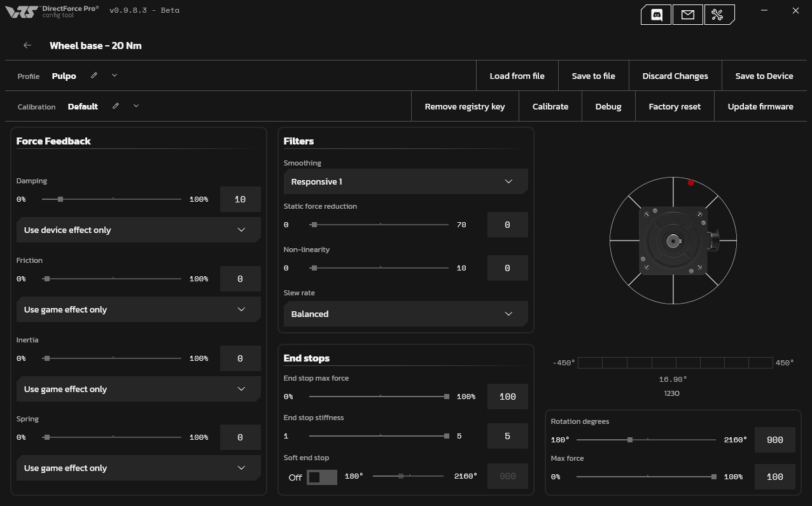Expand the Pulpo profile chevron
Image resolution: width=812 pixels, height=506 pixels.
(x=115, y=75)
